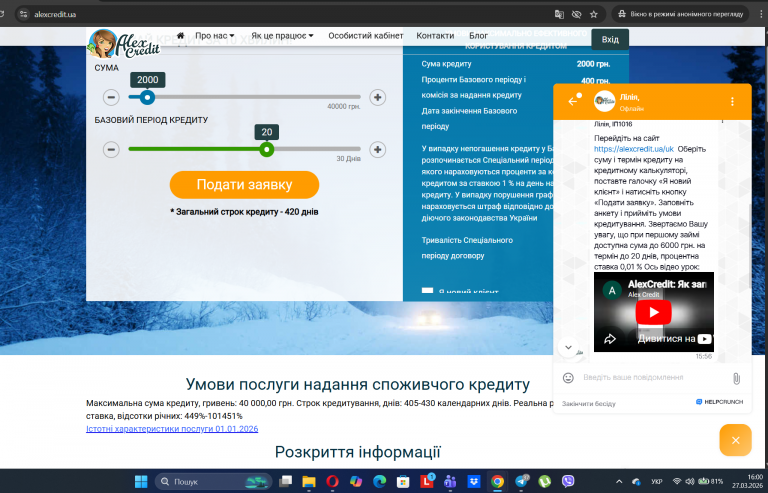
Task: Open the red L app on the taskbar
Action: click(x=427, y=481)
